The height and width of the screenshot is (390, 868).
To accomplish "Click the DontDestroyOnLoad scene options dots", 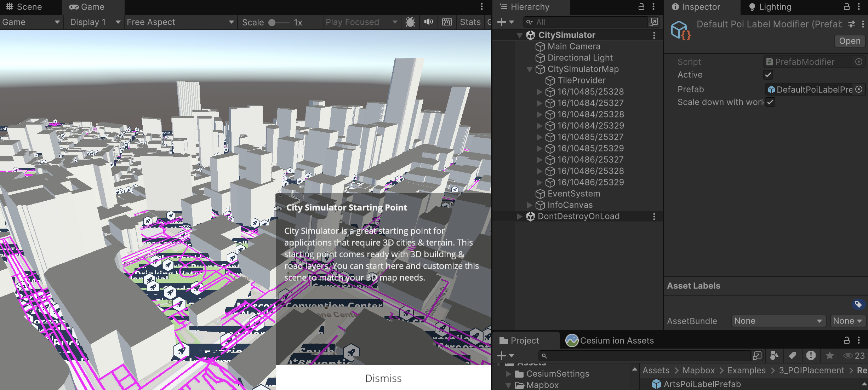I will coord(654,217).
